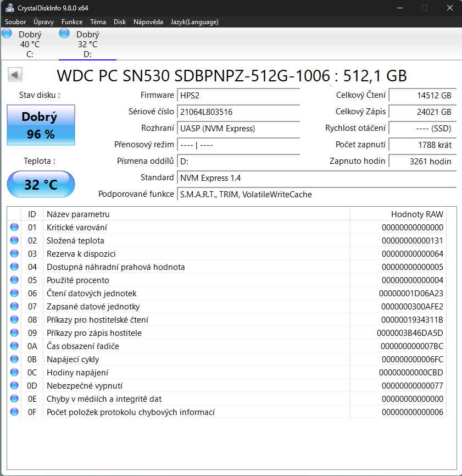This screenshot has width=462, height=476.
Task: Click the Zapnuto hodin value 3261 hodin
Action: coord(422,161)
